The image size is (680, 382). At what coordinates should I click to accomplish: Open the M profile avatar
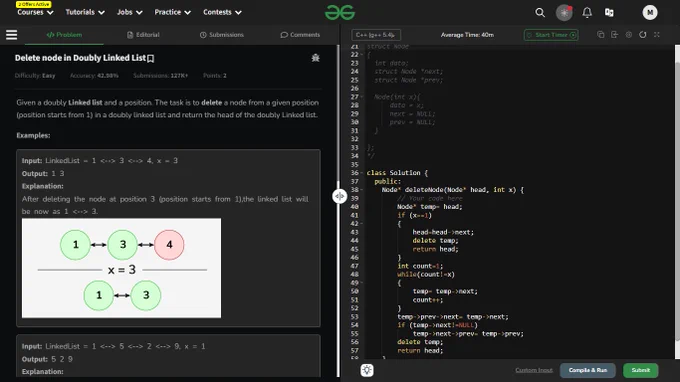(650, 13)
